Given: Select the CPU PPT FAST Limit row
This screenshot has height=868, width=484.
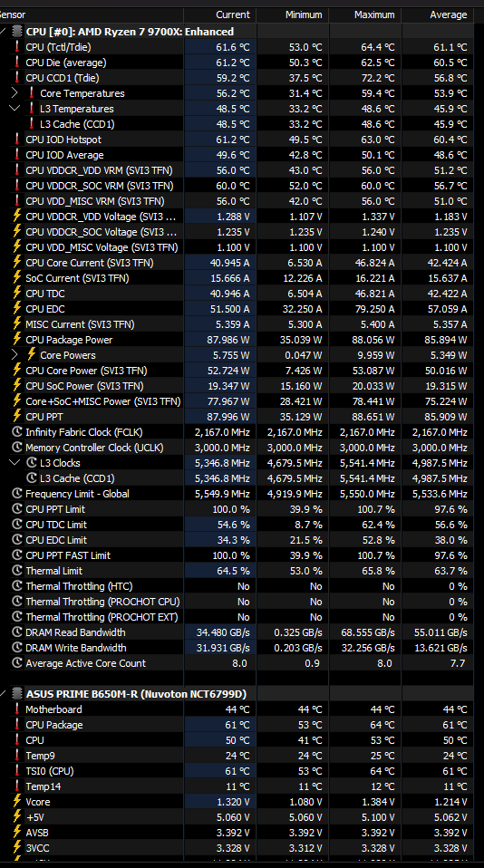Looking at the screenshot, I should click(x=237, y=555).
